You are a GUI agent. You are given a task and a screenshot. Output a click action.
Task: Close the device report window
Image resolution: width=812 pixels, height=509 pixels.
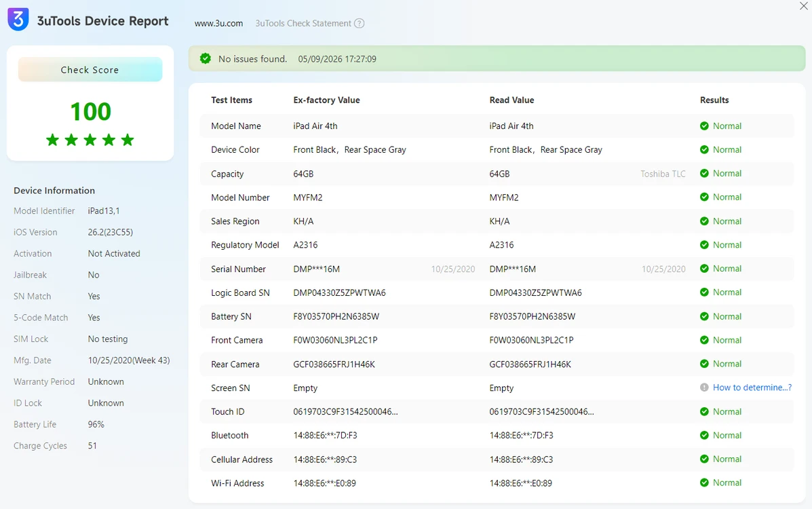pyautogui.click(x=804, y=6)
